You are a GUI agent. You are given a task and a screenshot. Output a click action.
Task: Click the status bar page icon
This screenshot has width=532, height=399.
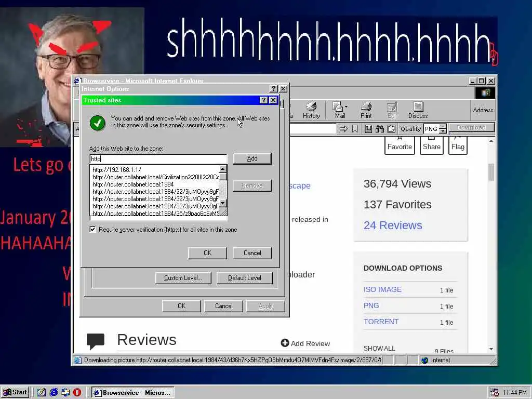pos(78,361)
